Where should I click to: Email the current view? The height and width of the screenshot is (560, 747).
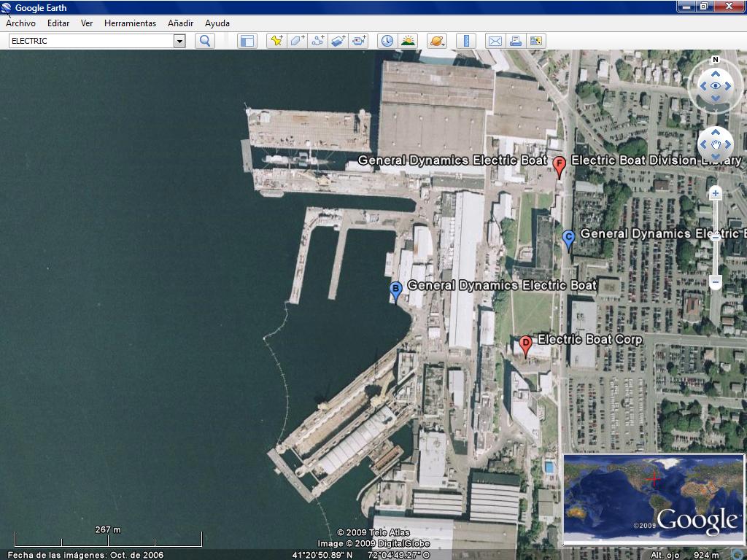[495, 41]
